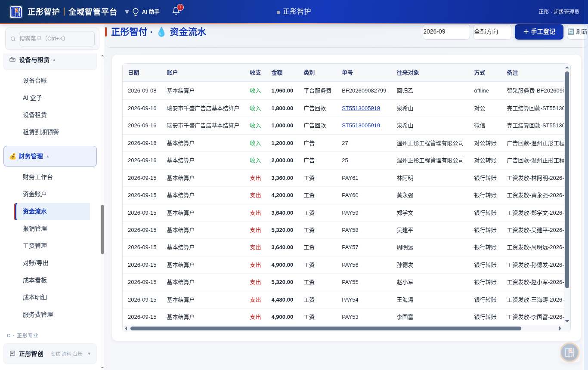Click the 正彤智护 logo icon
588x370 pixels.
click(16, 12)
